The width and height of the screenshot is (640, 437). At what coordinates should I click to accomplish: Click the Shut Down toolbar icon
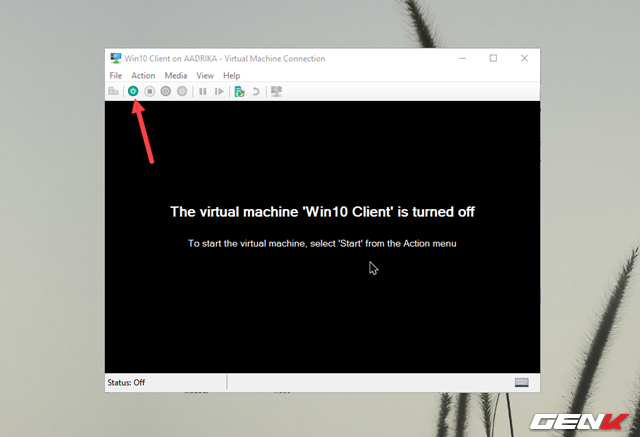[x=166, y=91]
